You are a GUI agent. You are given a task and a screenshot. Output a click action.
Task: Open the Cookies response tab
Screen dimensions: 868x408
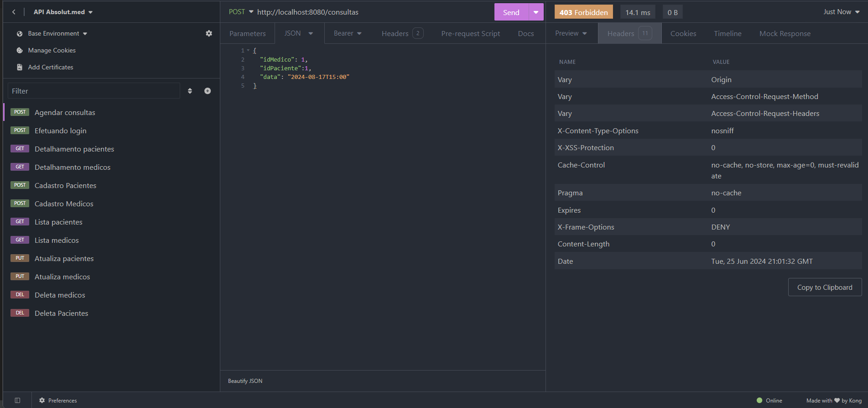pos(683,33)
